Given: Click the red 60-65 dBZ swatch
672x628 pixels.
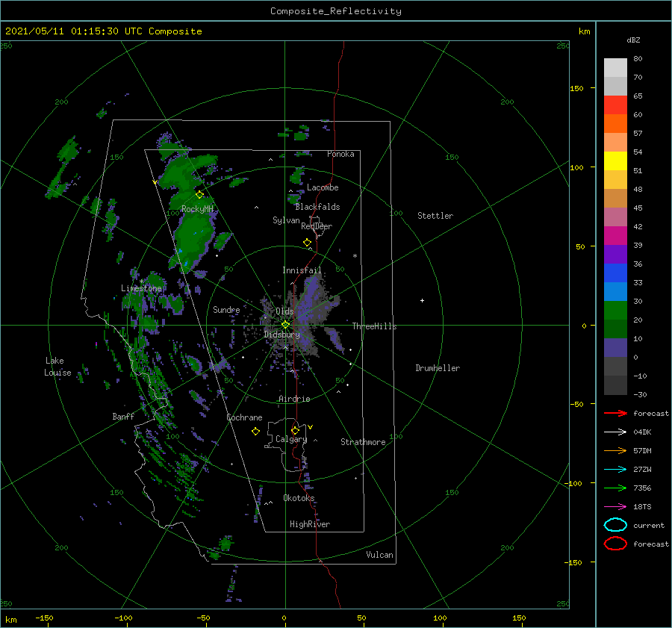Looking at the screenshot, I should 615,105.
